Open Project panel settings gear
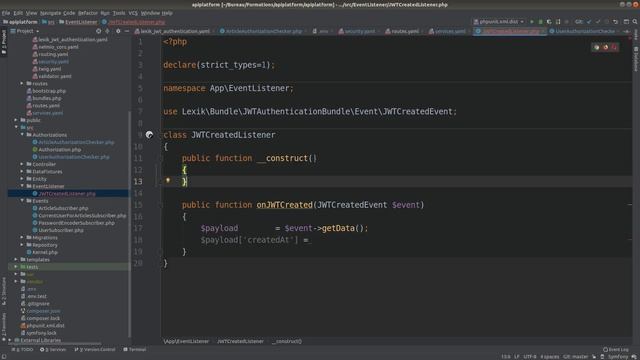This screenshot has height=360, width=640. pos(118,31)
